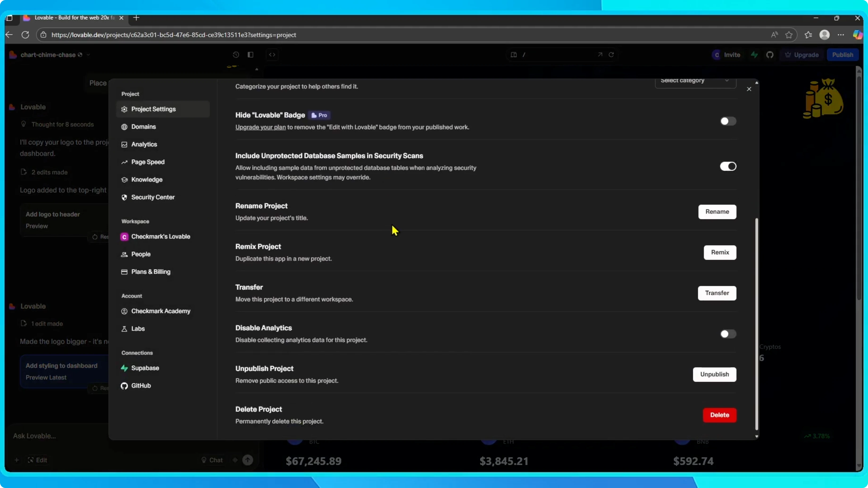Expand chart-chime-chase project name chevron
Screen dimensions: 868x488
pos(88,54)
